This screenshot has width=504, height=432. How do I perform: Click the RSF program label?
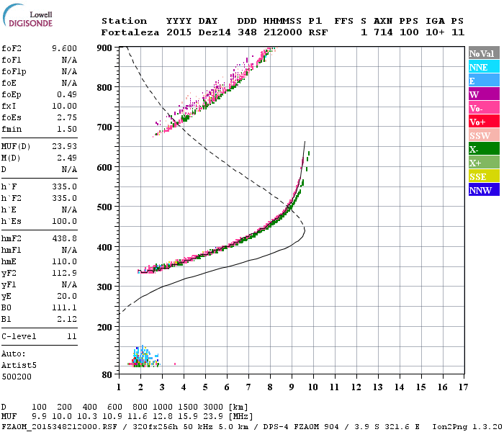tap(318, 32)
